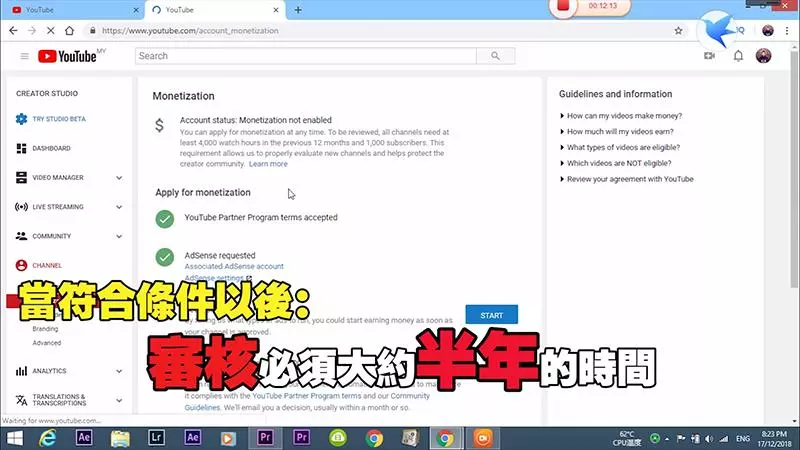Viewport: 800px width, 450px height.
Task: Click the Dashboard grid icon
Action: [x=21, y=148]
